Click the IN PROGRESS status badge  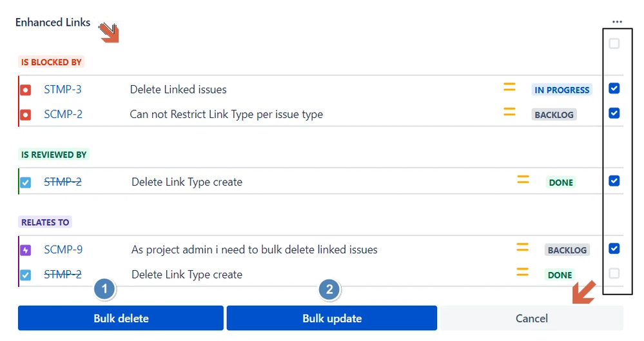[x=561, y=90]
